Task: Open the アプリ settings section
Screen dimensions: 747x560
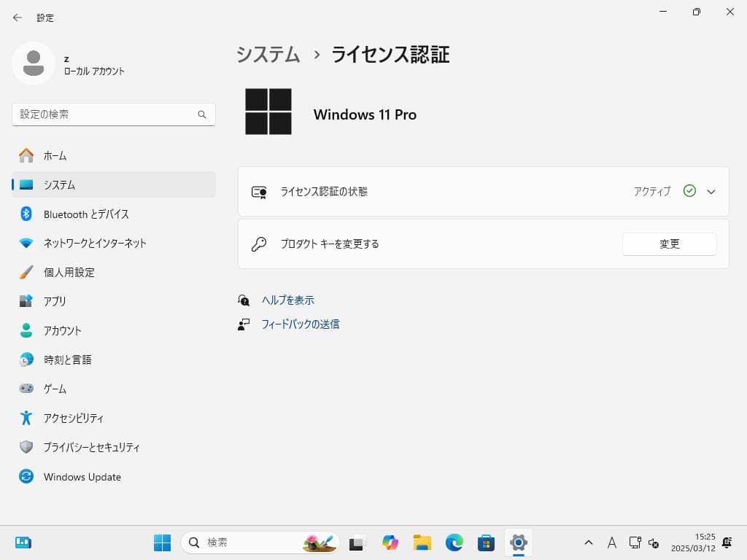Action: tap(56, 301)
